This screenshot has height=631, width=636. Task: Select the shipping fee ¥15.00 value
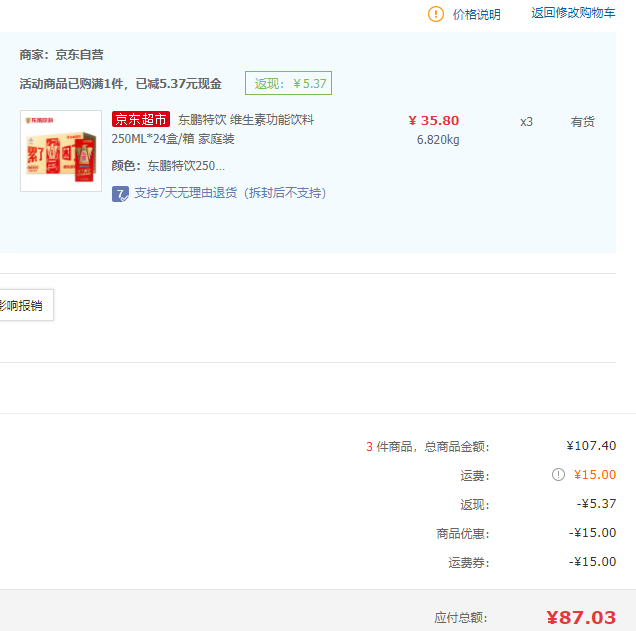tap(595, 474)
